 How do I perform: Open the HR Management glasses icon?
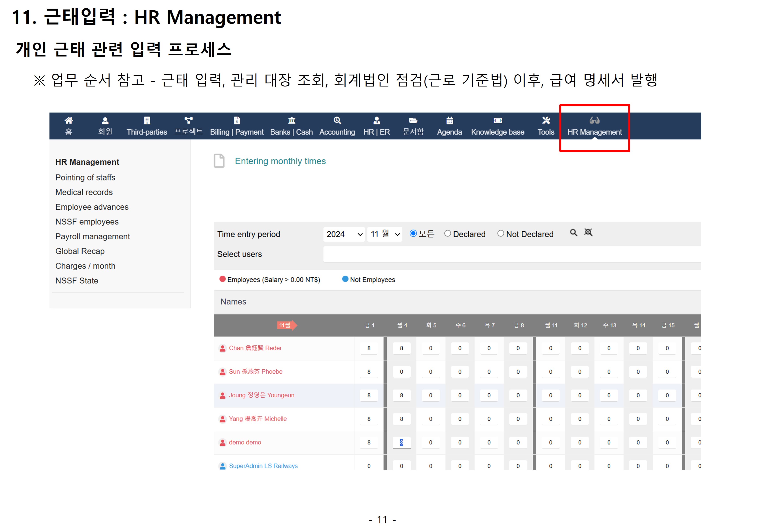[594, 120]
